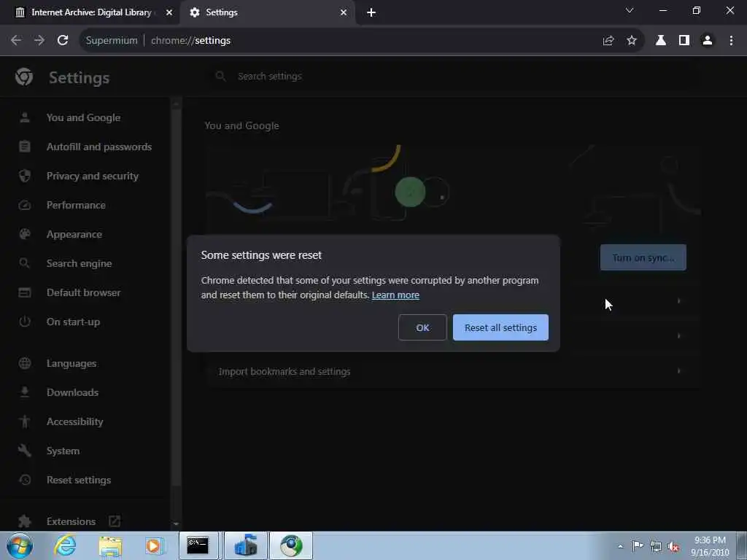The image size is (747, 560).
Task: Open the three-dot browser menu
Action: coord(731,41)
